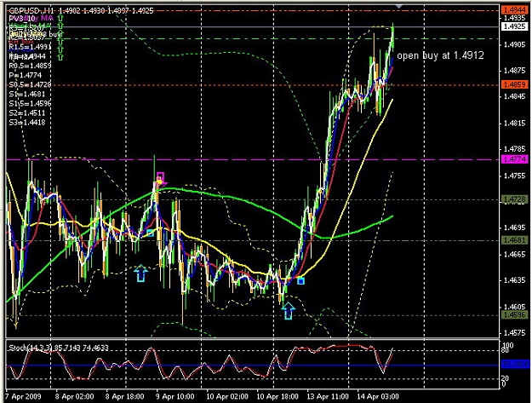532x403 pixels.
Task: Click the 1.4905 value on price scale
Action: pyautogui.click(x=515, y=44)
